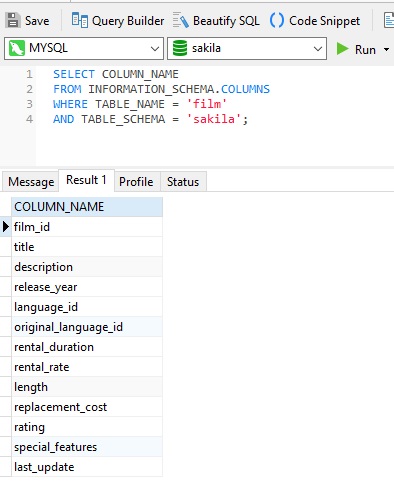Image resolution: width=394 pixels, height=484 pixels.
Task: Insert a Code Snippet
Action: 315,21
